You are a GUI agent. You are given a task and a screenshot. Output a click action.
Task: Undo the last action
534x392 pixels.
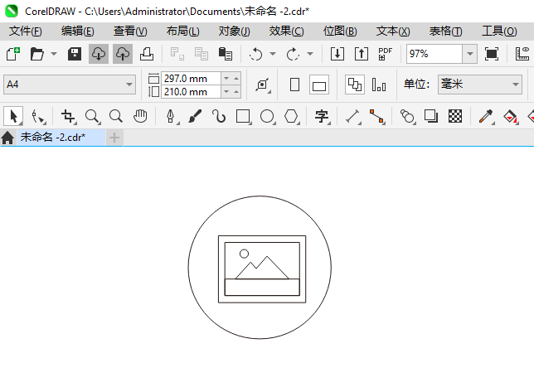255,54
